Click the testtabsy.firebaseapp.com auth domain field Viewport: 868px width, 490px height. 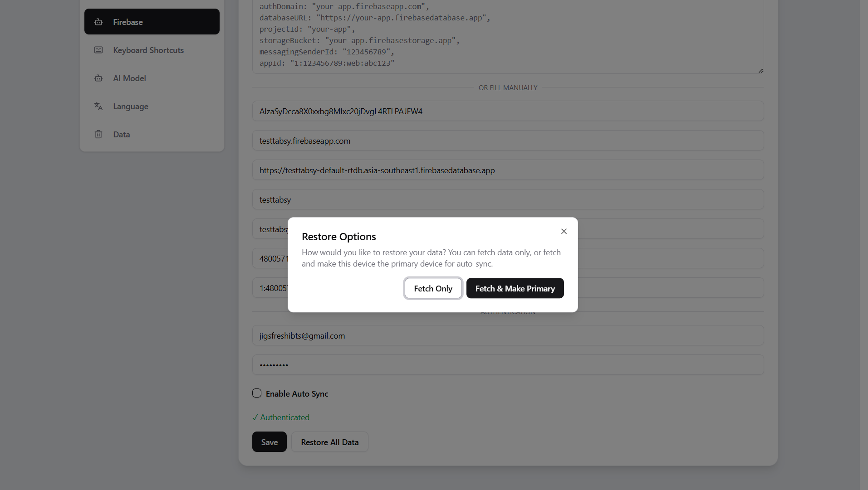508,141
